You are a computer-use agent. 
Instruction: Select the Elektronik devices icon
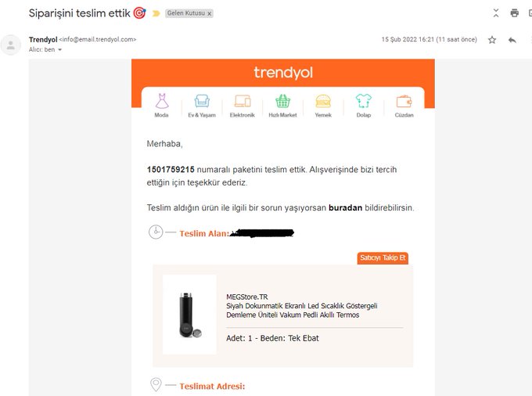point(243,101)
